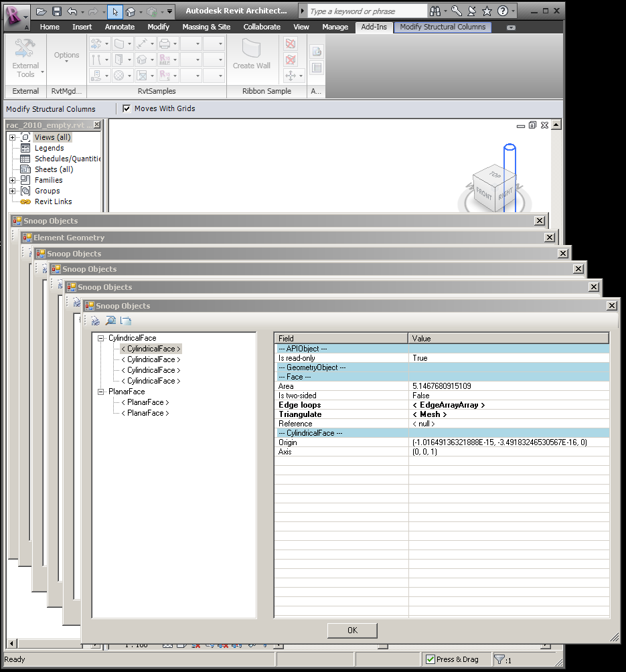Image resolution: width=626 pixels, height=672 pixels.
Task: Click the magnifier icon in Snoop Objects toolbar
Action: click(x=110, y=321)
